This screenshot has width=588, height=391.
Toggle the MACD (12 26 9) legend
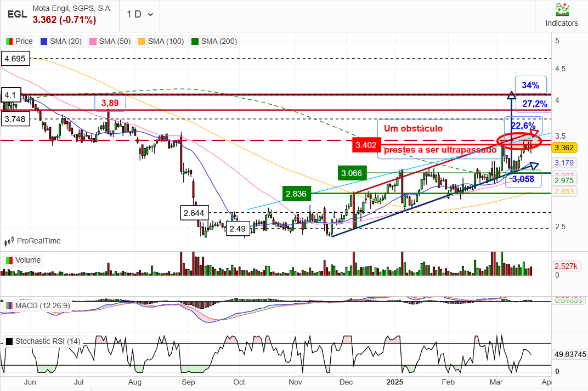[x=37, y=305]
